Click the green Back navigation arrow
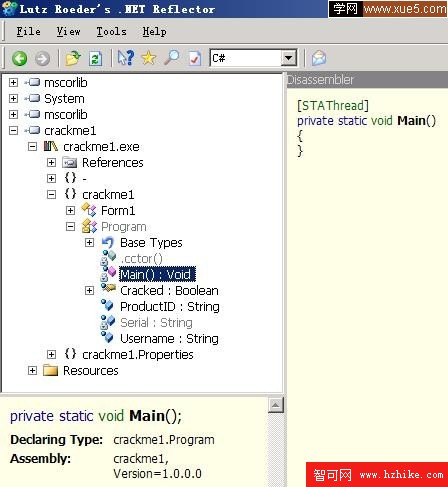The image size is (448, 487). click(19, 59)
